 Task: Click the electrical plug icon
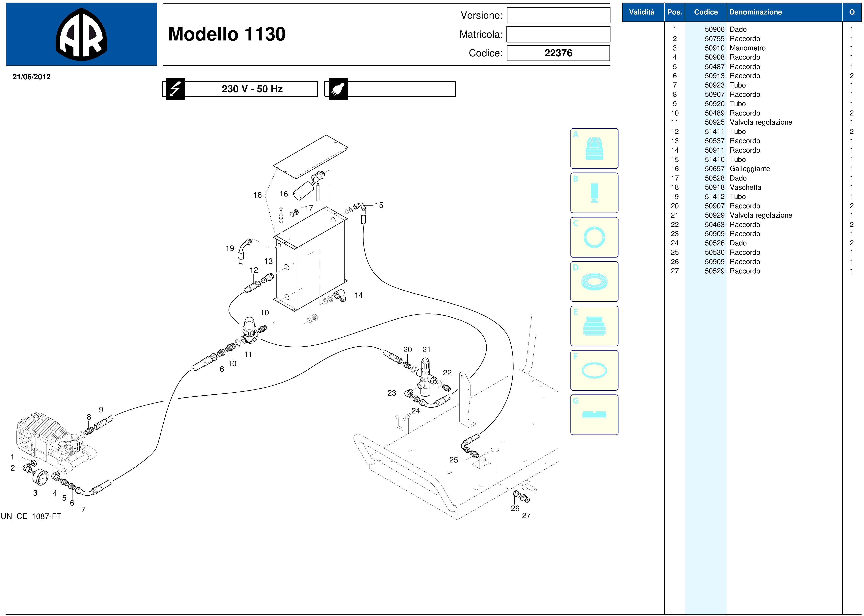338,89
